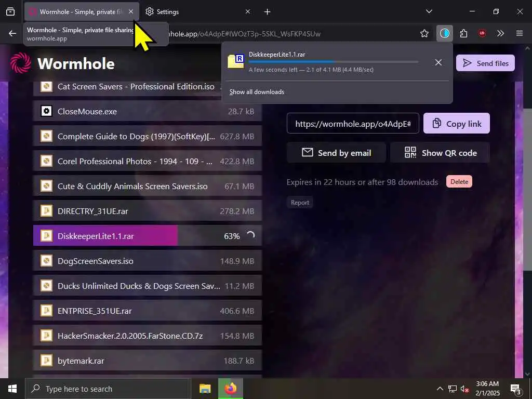Bookmark this page with the star icon
532x399 pixels.
(x=424, y=33)
